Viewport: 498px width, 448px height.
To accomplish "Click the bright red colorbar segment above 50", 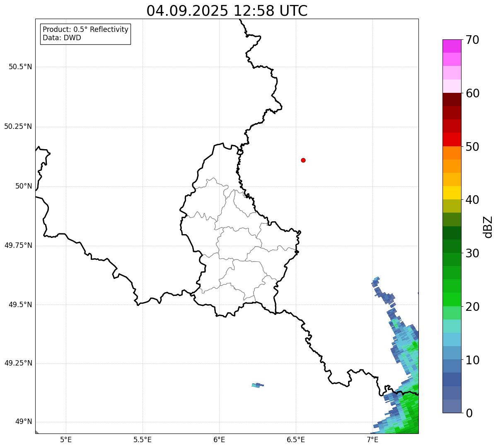I will (452, 139).
